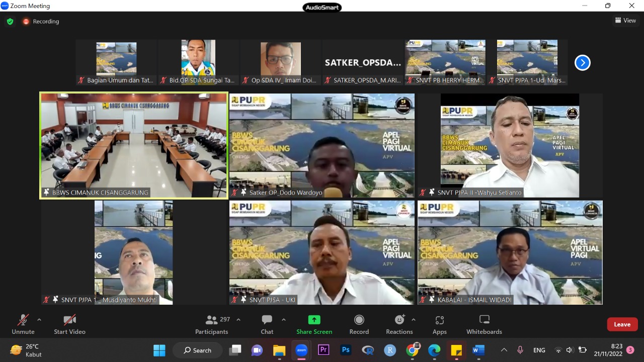Viewport: 644px width, 362px height.
Task: Open the Reactions menu
Action: click(x=399, y=324)
